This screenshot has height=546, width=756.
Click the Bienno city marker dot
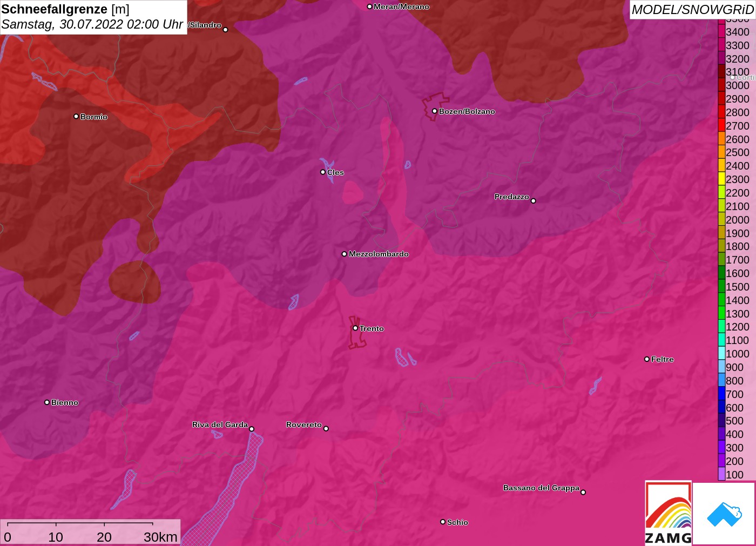47,402
